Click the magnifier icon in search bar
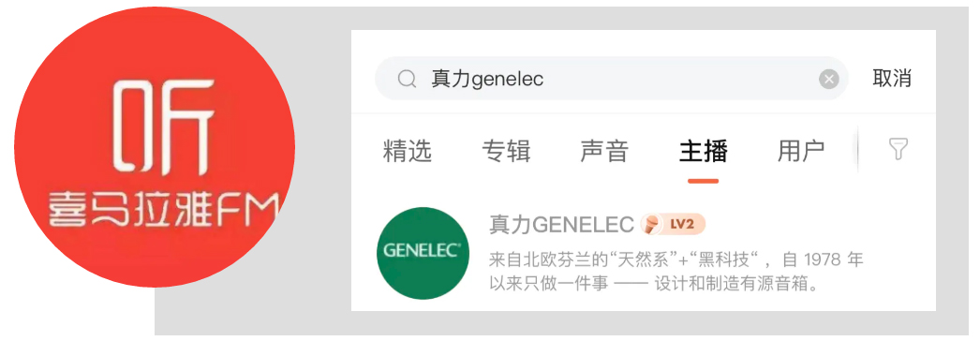980x341 pixels. coord(407,79)
